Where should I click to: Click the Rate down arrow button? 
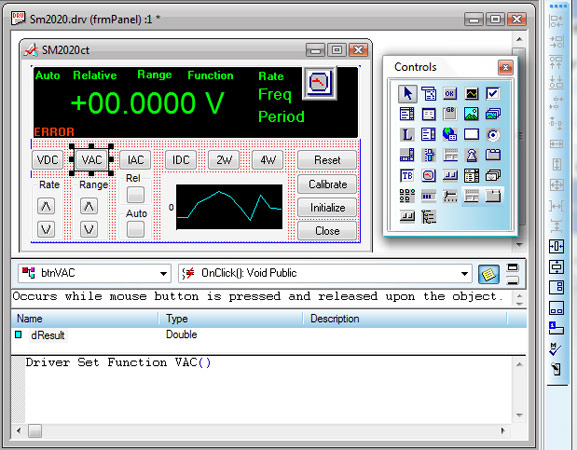[46, 229]
